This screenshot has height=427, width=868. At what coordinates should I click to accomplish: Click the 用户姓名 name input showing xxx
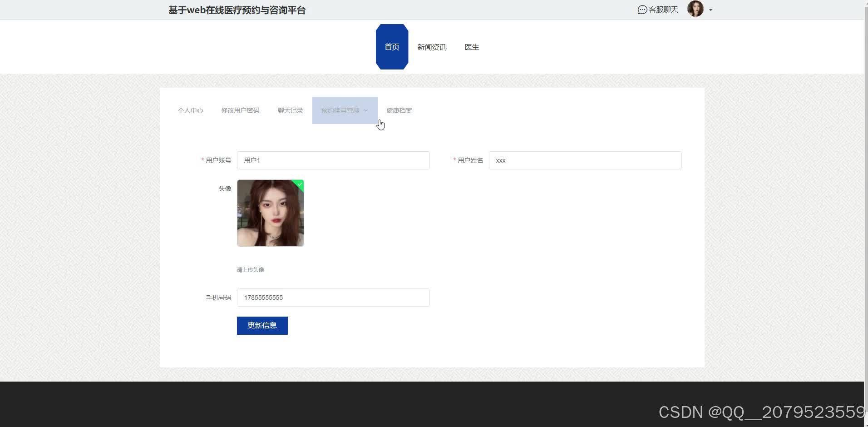tap(585, 160)
